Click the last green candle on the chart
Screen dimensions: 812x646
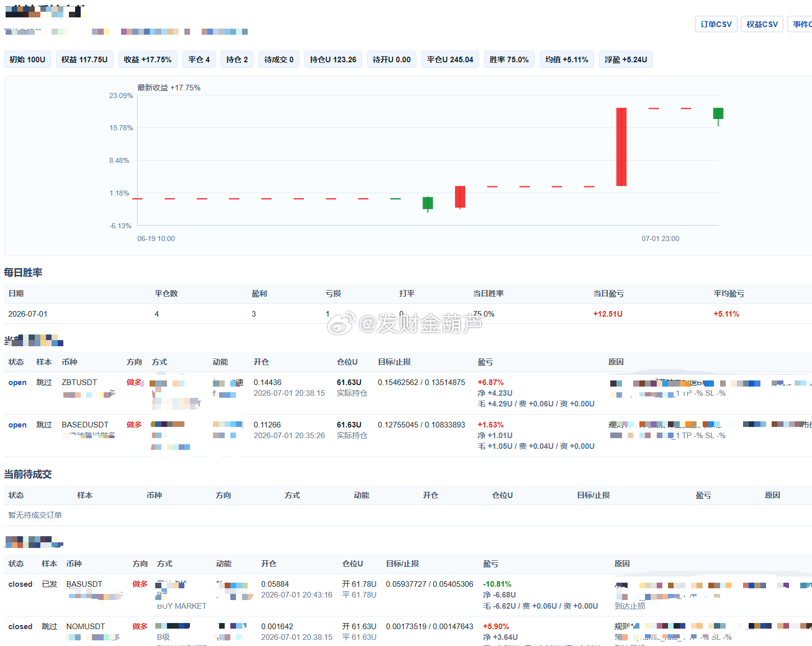[x=718, y=114]
